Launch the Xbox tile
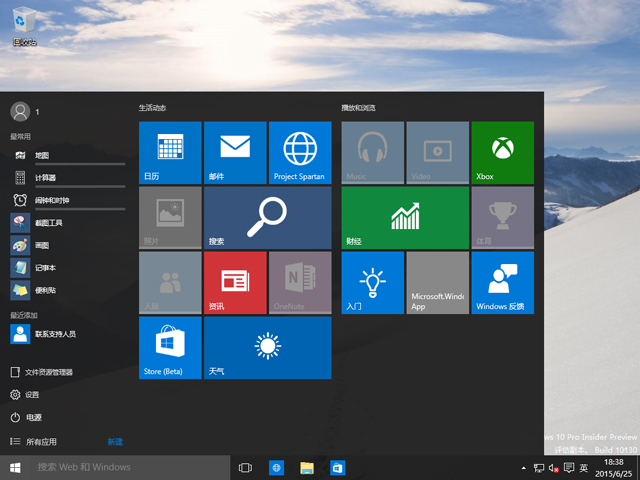The width and height of the screenshot is (640, 480). (502, 153)
